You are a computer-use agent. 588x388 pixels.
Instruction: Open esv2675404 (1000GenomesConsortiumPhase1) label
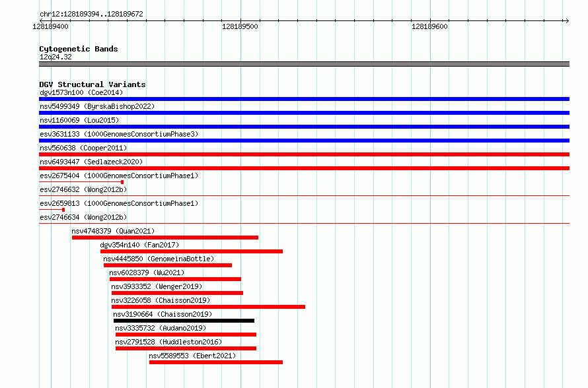119,176
